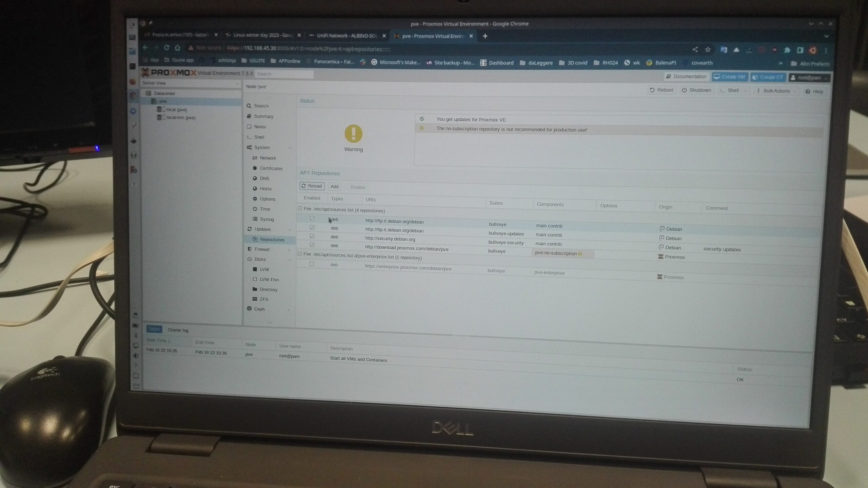Viewport: 868px width, 488px height.
Task: Collapse the Updates section arrow
Action: 290,229
